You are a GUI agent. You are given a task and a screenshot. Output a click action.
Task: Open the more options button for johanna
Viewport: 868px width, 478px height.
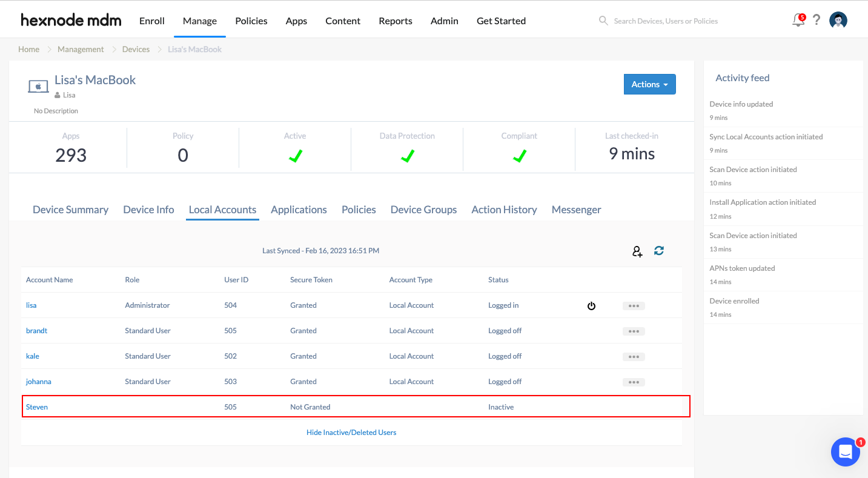pyautogui.click(x=634, y=382)
